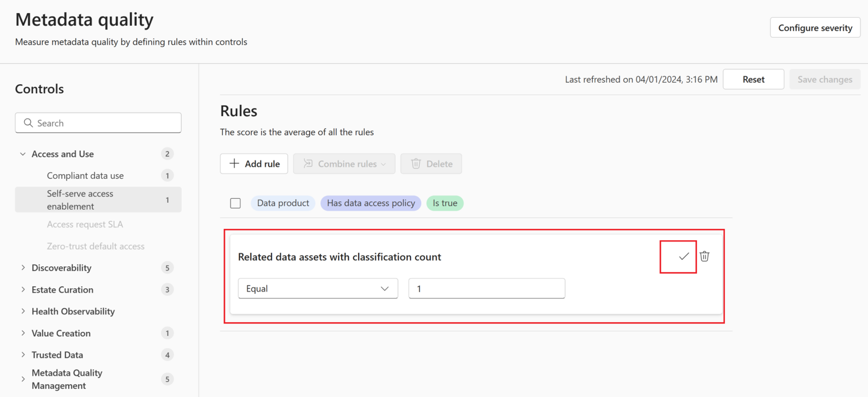Collapse the Access and Use section

point(23,154)
